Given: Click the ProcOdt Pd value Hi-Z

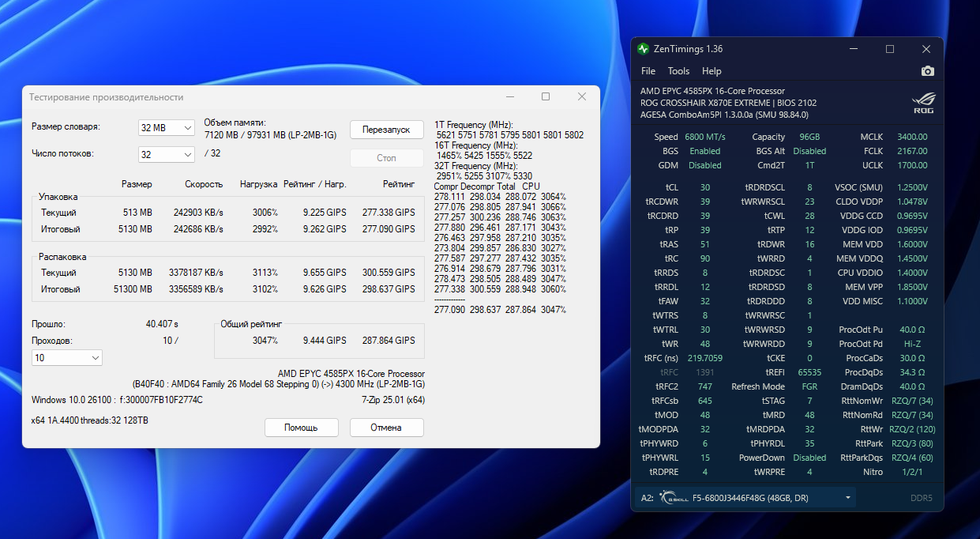Looking at the screenshot, I should pos(912,344).
